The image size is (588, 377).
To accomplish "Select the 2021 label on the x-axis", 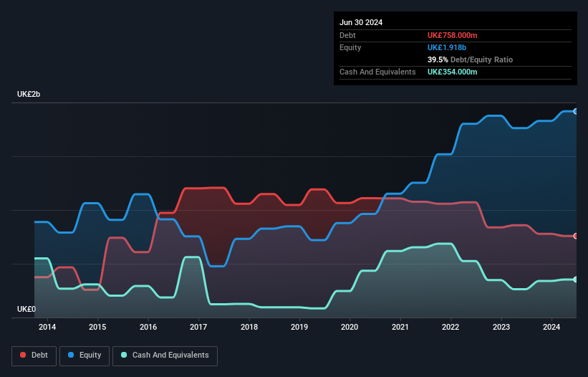I will (400, 327).
